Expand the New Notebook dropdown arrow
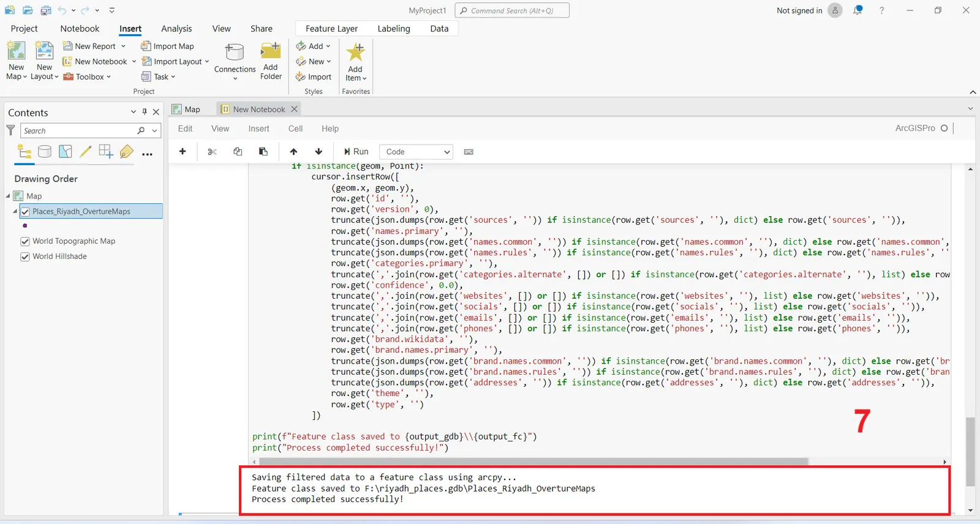 (134, 61)
